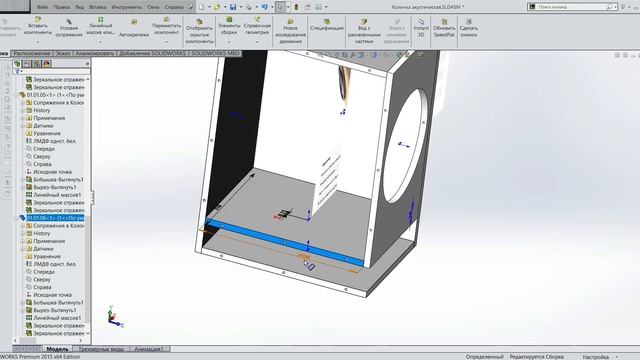Switch to SOLIDWORKS MBD tab
This screenshot has width=640, height=360.
click(216, 53)
